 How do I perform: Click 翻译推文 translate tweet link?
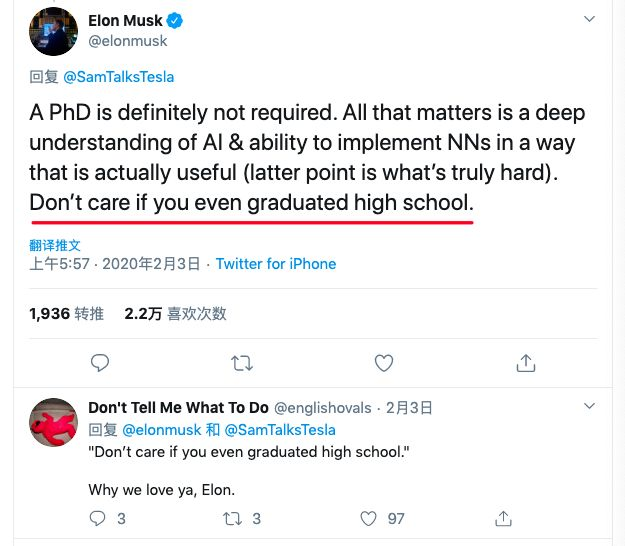click(x=55, y=245)
